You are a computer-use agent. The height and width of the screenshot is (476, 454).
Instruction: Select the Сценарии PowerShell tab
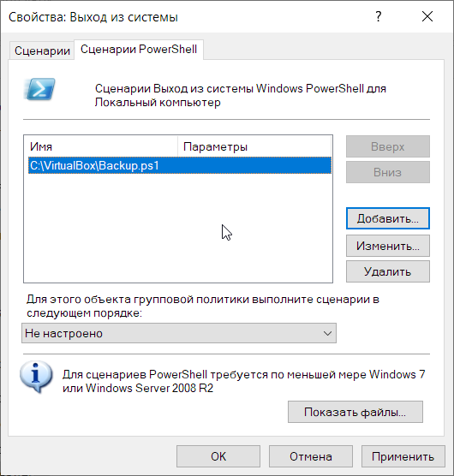[x=139, y=50]
